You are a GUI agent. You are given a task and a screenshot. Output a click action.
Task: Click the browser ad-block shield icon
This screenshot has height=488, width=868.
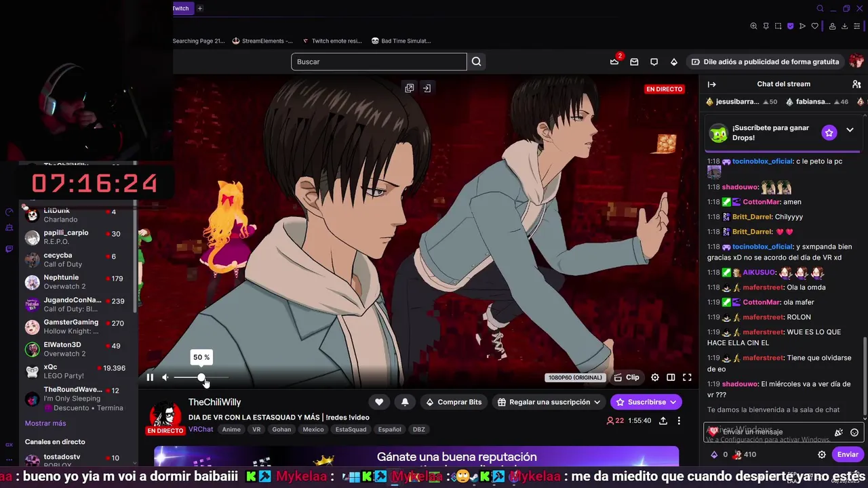pyautogui.click(x=790, y=26)
